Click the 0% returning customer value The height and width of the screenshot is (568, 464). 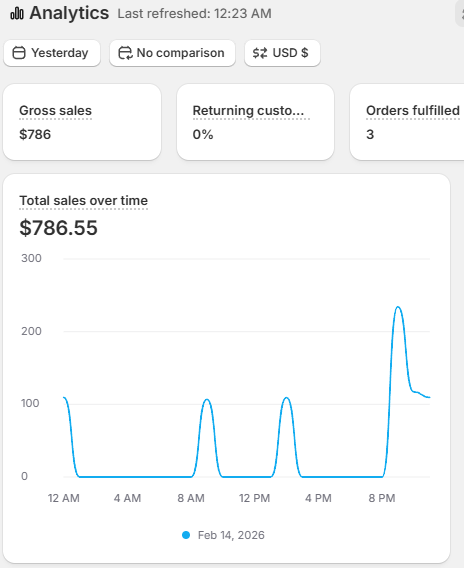coord(203,134)
